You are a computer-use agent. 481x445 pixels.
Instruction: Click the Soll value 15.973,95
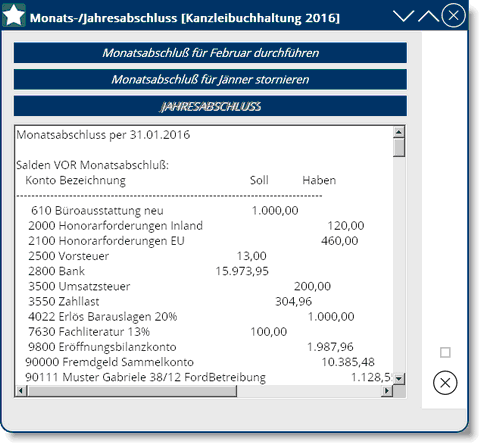coord(242,271)
